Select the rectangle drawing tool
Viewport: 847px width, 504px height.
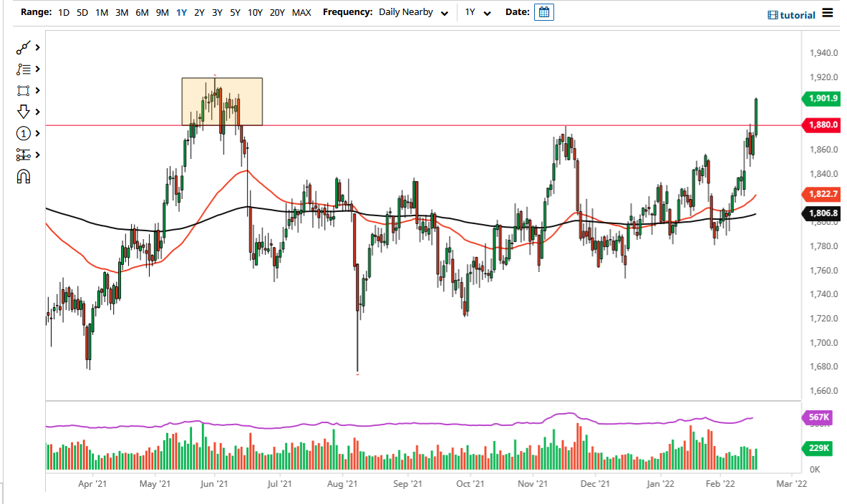(x=21, y=90)
